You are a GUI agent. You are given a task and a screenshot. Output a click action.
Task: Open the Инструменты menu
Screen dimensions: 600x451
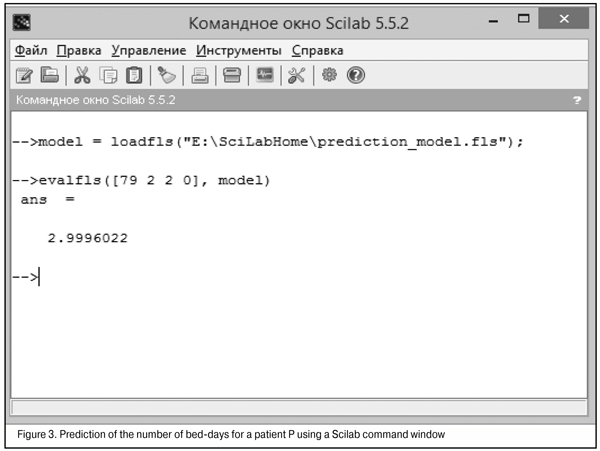[239, 50]
